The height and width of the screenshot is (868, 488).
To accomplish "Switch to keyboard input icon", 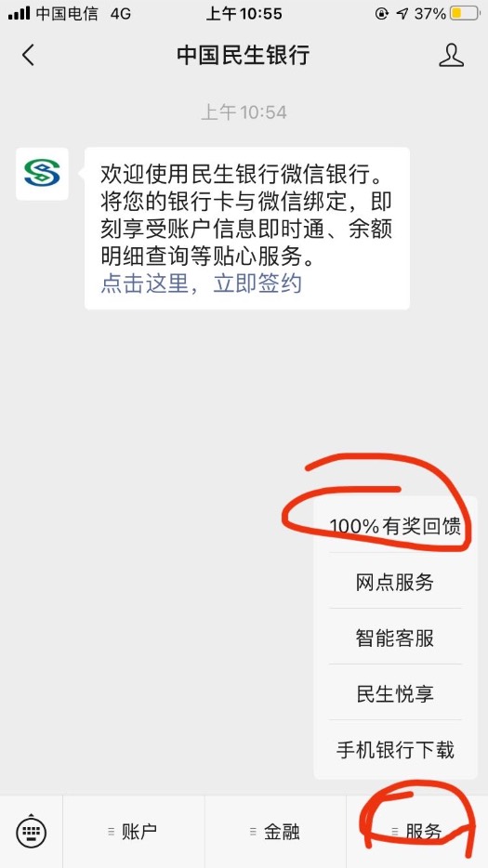I will (x=31, y=832).
